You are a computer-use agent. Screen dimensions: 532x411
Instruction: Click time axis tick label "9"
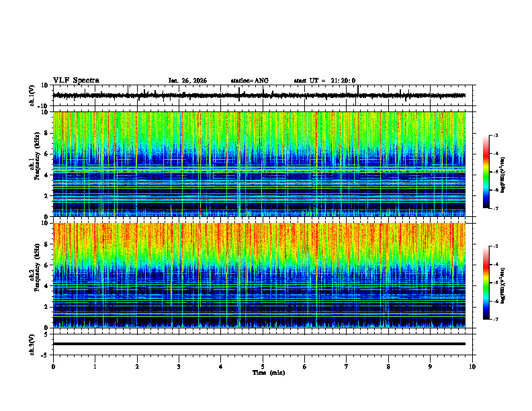pos(430,367)
